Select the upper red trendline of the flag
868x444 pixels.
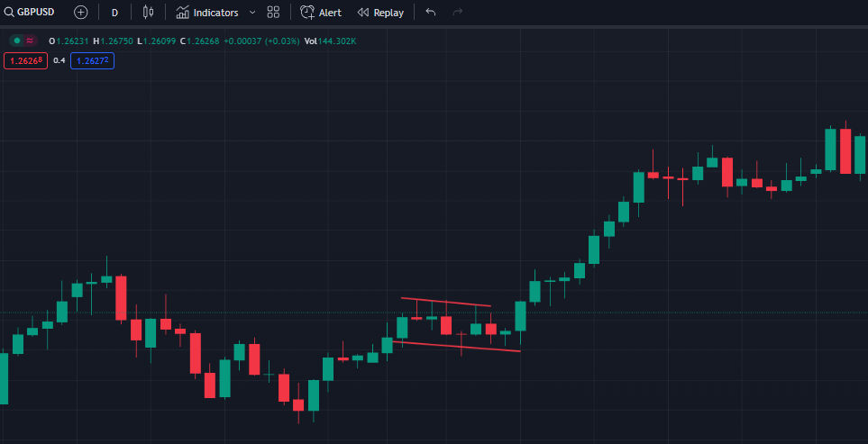(x=446, y=302)
